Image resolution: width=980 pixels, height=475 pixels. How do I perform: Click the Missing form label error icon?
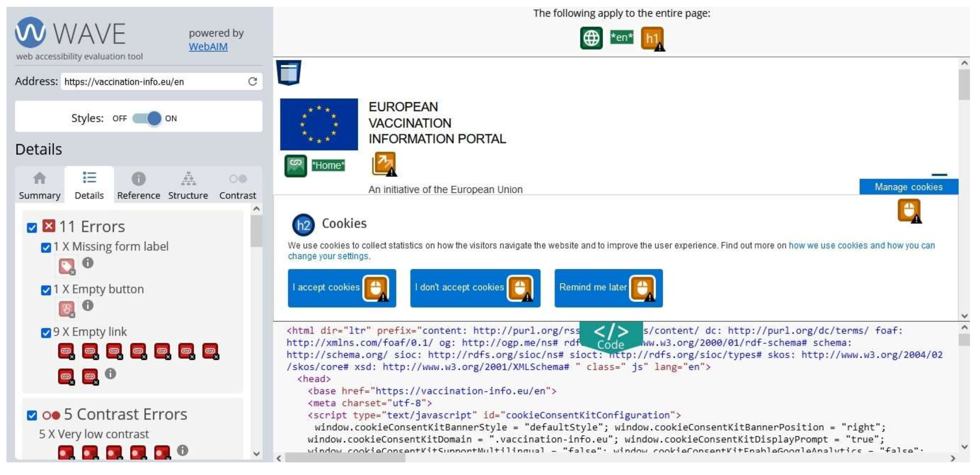click(x=67, y=266)
